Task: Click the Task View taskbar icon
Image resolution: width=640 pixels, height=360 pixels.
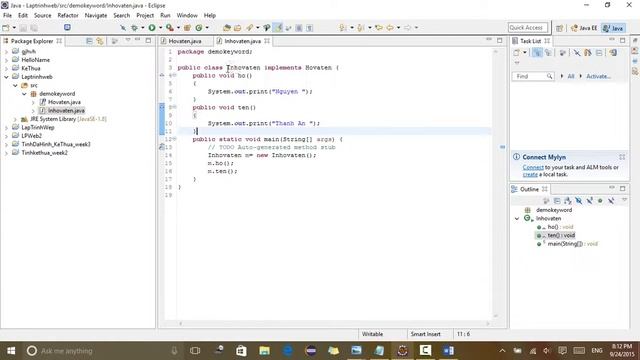Action: (195, 350)
